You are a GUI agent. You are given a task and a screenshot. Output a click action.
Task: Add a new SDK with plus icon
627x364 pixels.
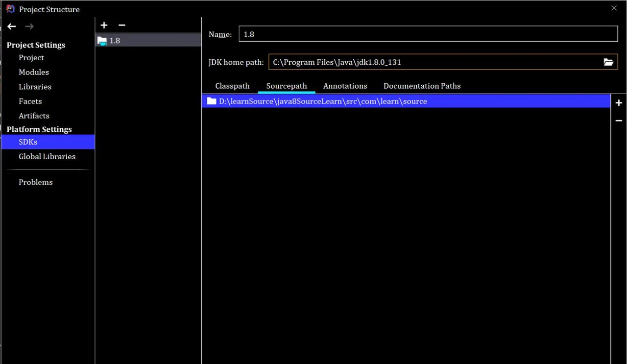[104, 25]
